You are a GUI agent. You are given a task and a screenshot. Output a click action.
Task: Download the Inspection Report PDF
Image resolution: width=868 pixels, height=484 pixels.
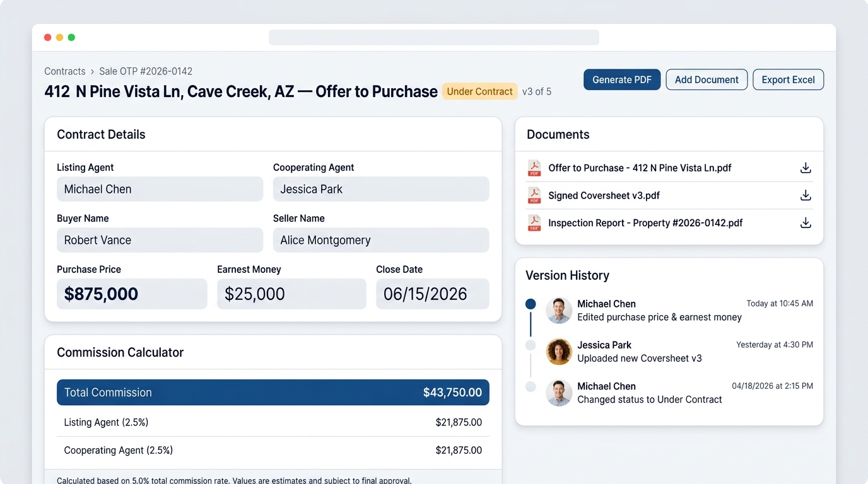[x=806, y=223]
